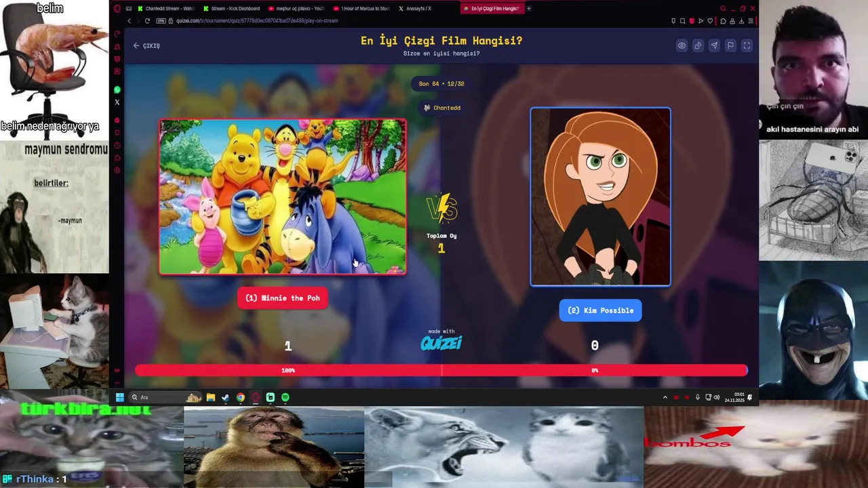Vote for (2) Kim Possible button
868x488 pixels.
(x=600, y=310)
